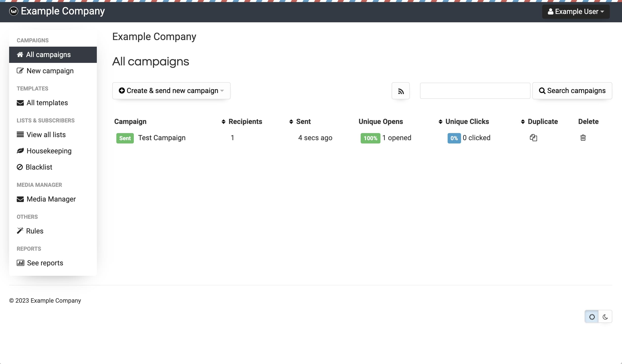Click the 100% opens badge
Viewport: 622px width, 364px height.
click(x=370, y=138)
